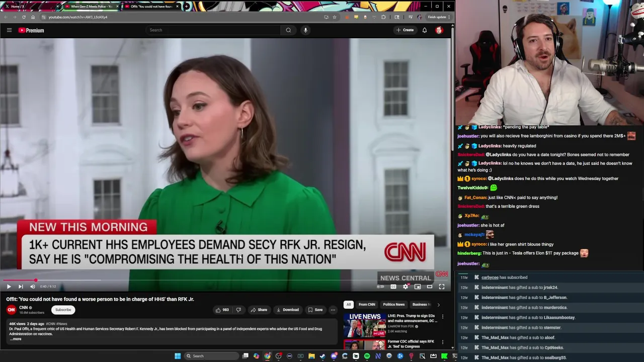Screen dimensions: 644x362
Task: Dislike this video
Action: pyautogui.click(x=238, y=310)
